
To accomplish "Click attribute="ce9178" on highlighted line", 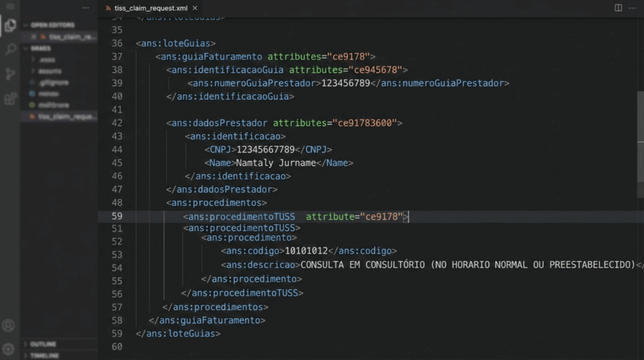I will pyautogui.click(x=355, y=217).
